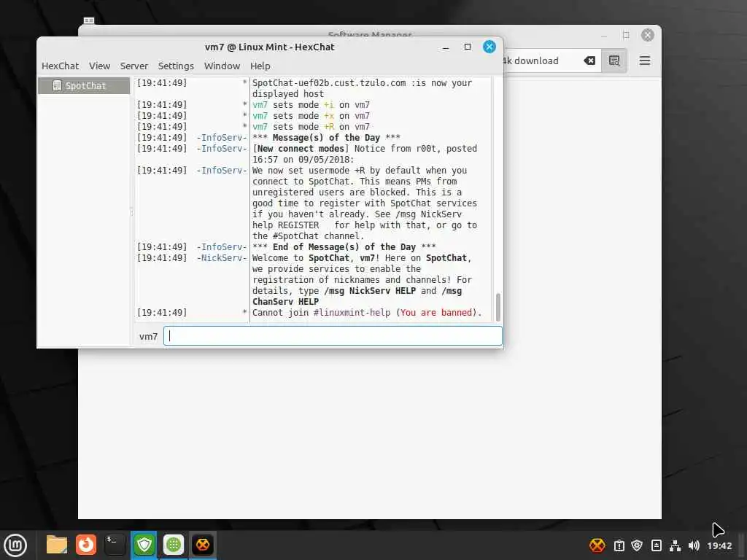Click the chat log scrollbar thumb
Image resolution: width=747 pixels, height=560 pixels.
[498, 307]
